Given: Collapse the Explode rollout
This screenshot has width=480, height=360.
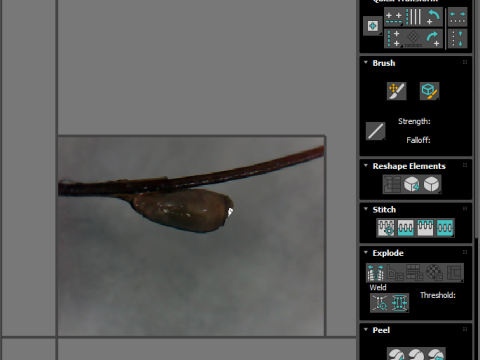Looking at the screenshot, I should (366, 252).
